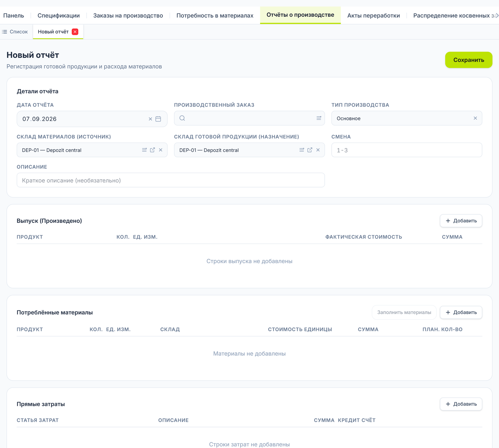Open list for materials source warehouse

144,150
